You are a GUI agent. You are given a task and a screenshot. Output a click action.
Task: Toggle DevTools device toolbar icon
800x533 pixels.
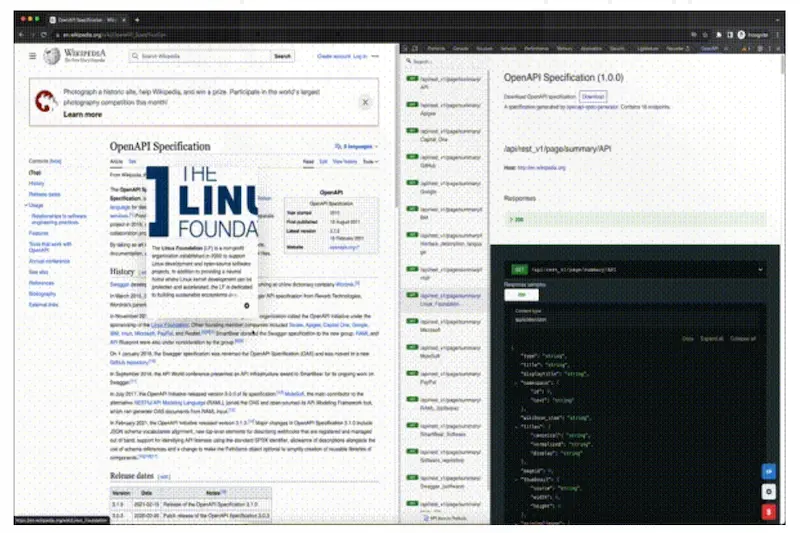(x=415, y=48)
